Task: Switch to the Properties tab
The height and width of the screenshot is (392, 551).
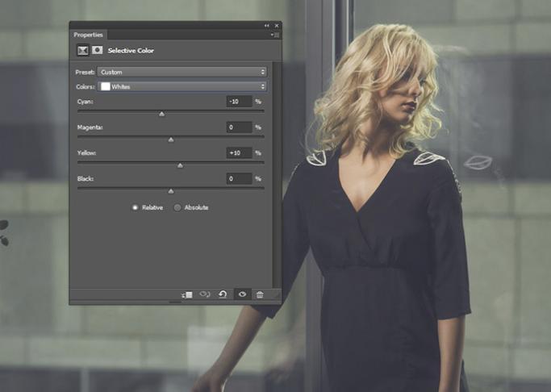Action: 88,35
